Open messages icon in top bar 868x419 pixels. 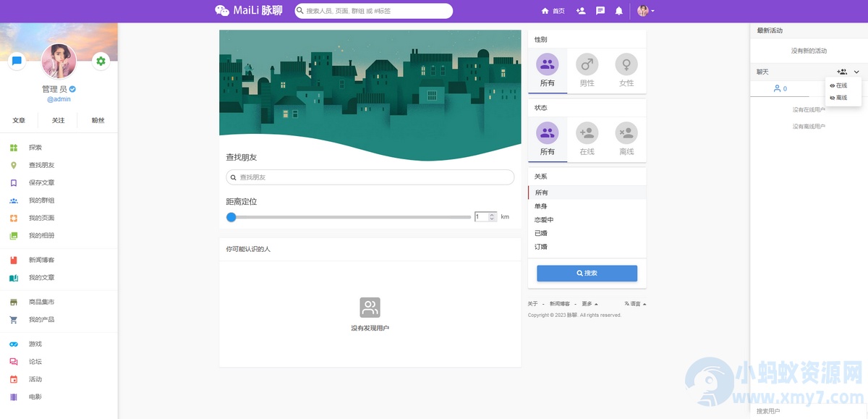600,11
